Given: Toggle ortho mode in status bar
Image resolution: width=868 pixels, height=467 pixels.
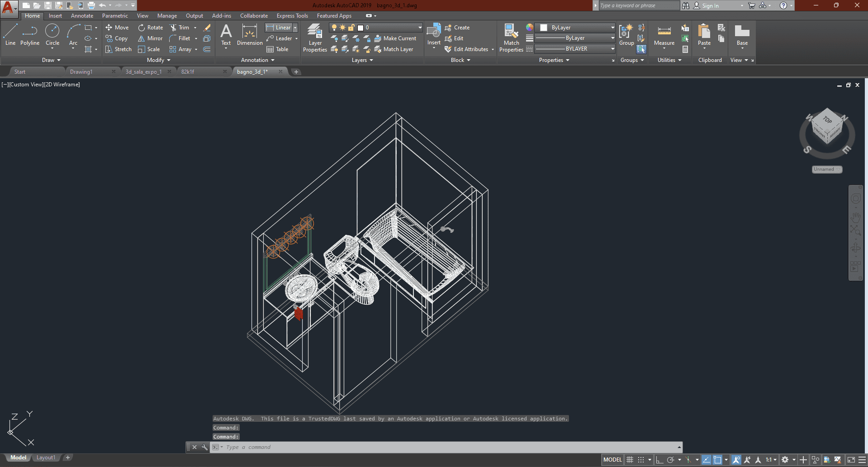Looking at the screenshot, I should [659, 460].
